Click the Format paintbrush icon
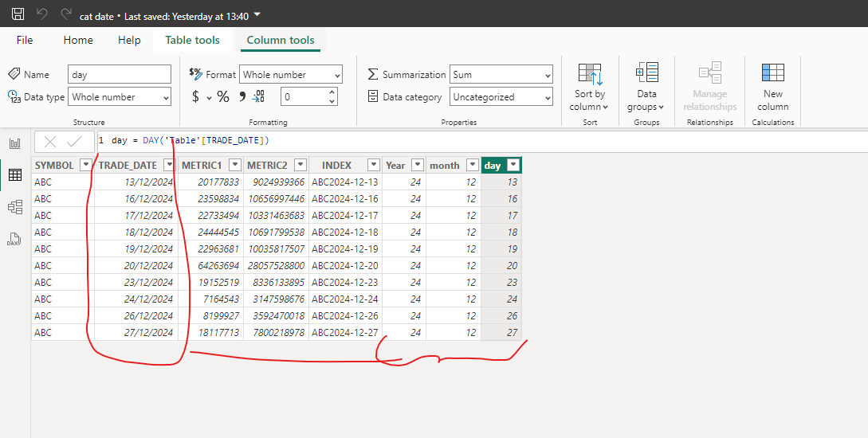 pos(195,74)
